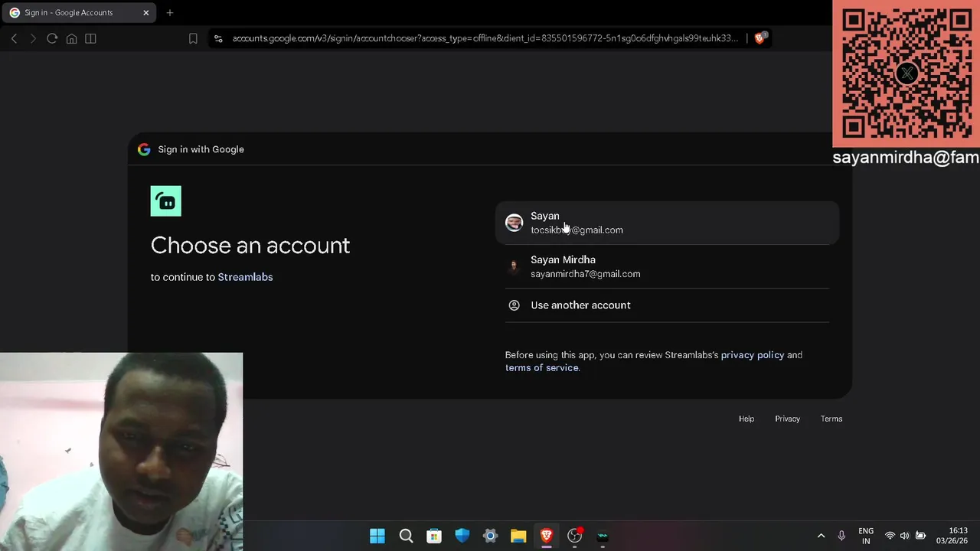Switch ENG IN input language
The width and height of the screenshot is (980, 551).
[866, 536]
